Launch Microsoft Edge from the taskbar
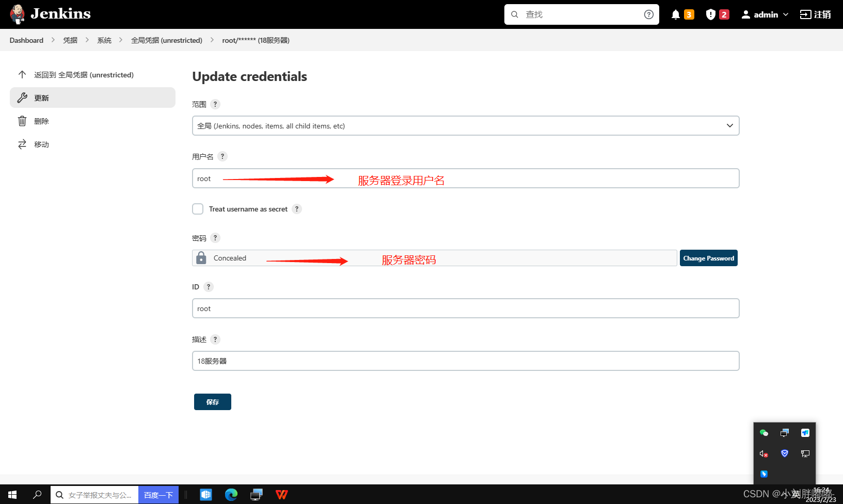Image resolution: width=843 pixels, height=504 pixels. pos(231,494)
